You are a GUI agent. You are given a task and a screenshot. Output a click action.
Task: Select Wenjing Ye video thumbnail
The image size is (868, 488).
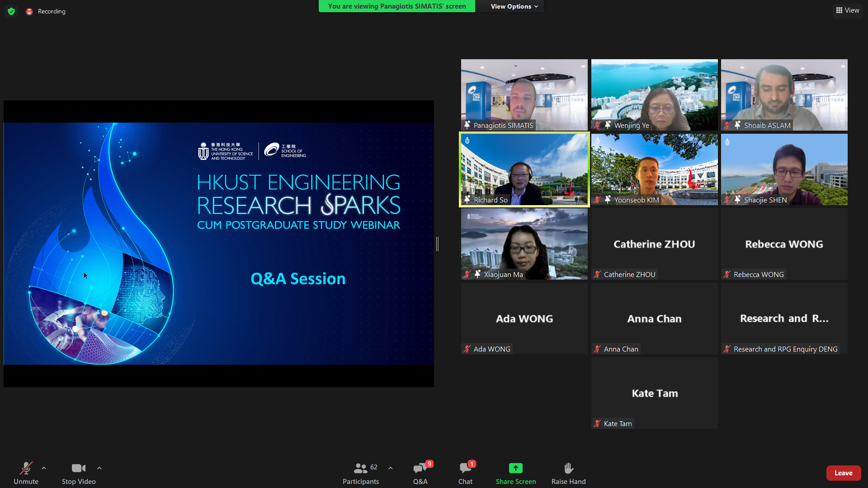[655, 95]
